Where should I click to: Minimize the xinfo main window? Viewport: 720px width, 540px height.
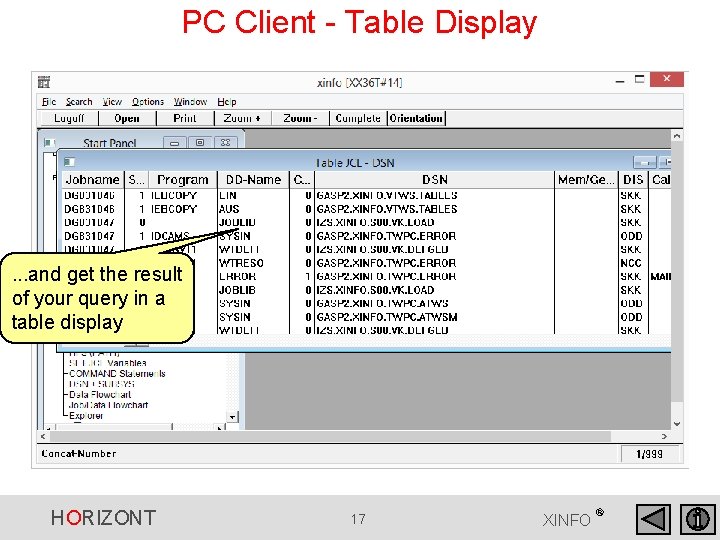point(620,80)
